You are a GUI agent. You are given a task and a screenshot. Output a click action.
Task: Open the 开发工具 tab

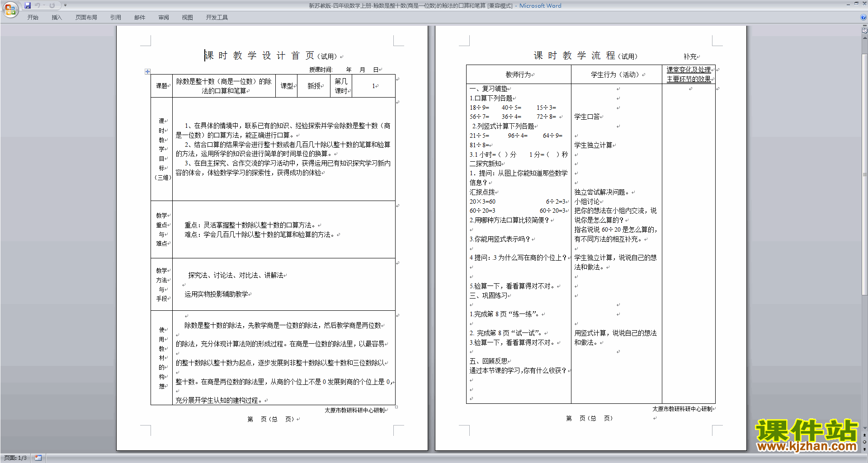pyautogui.click(x=217, y=18)
